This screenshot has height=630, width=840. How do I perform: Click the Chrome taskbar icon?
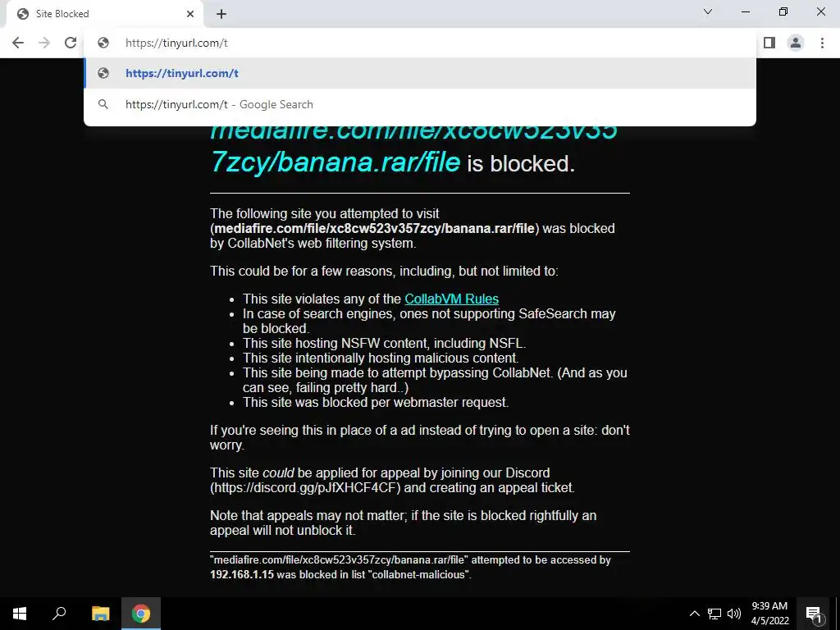[x=141, y=614]
